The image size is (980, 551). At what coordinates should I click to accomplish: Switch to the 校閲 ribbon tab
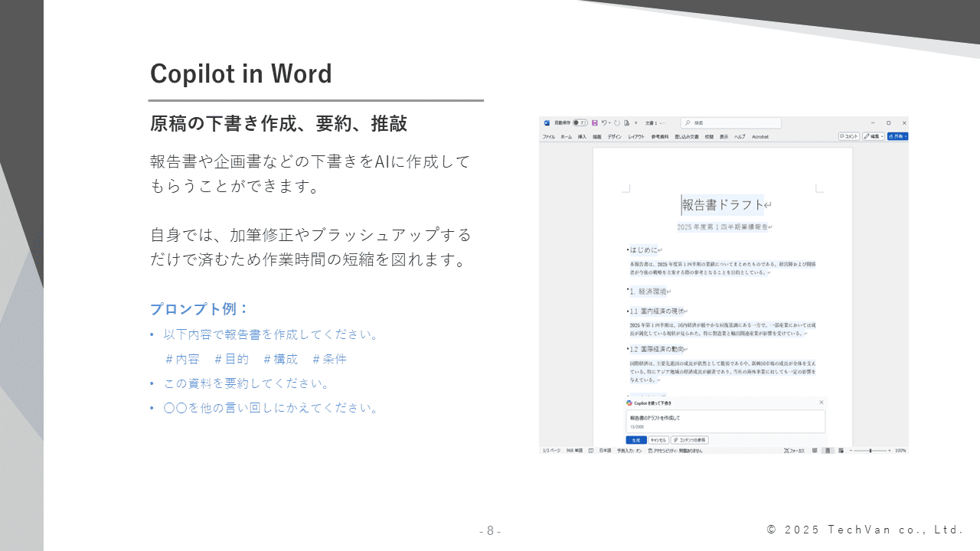709,137
